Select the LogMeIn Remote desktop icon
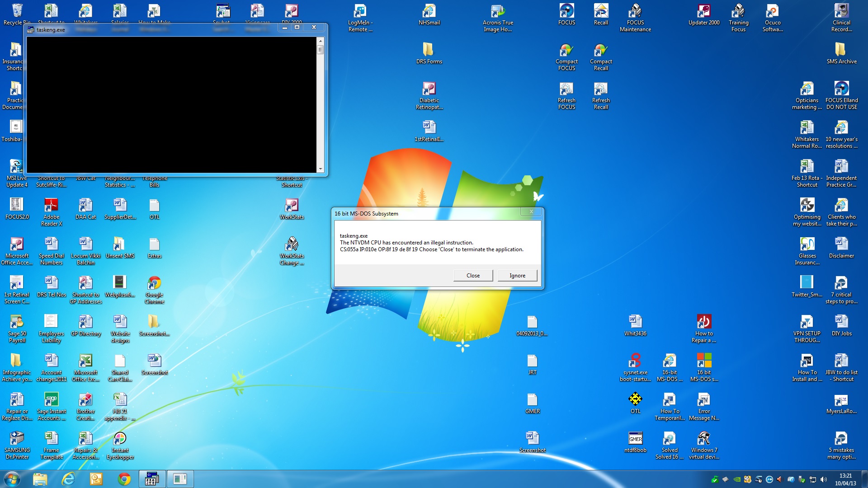Image resolution: width=868 pixels, height=488 pixels. click(360, 18)
